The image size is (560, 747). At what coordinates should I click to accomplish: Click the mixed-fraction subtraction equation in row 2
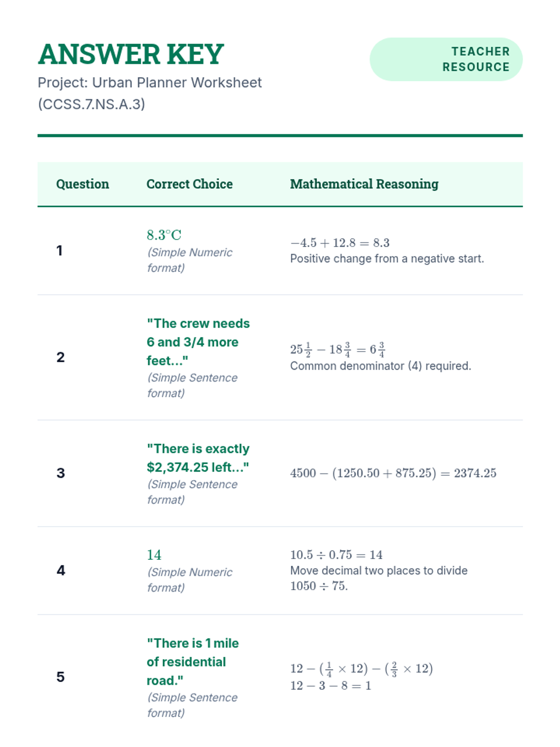point(337,349)
